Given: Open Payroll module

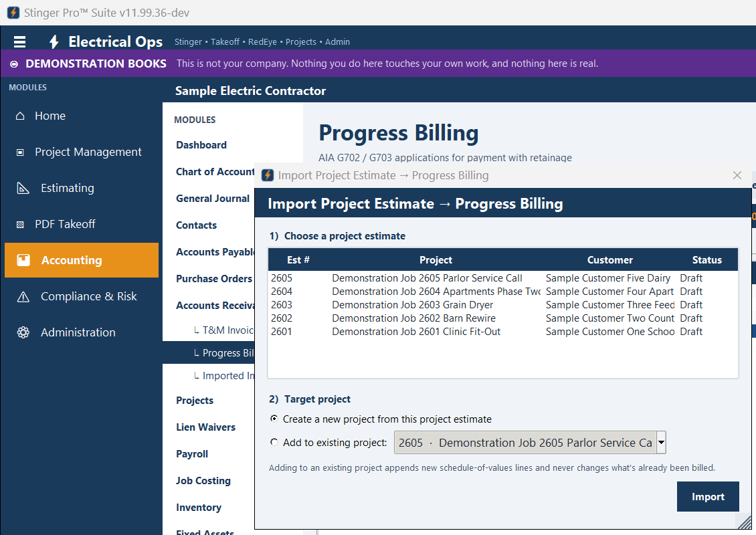Looking at the screenshot, I should (192, 454).
